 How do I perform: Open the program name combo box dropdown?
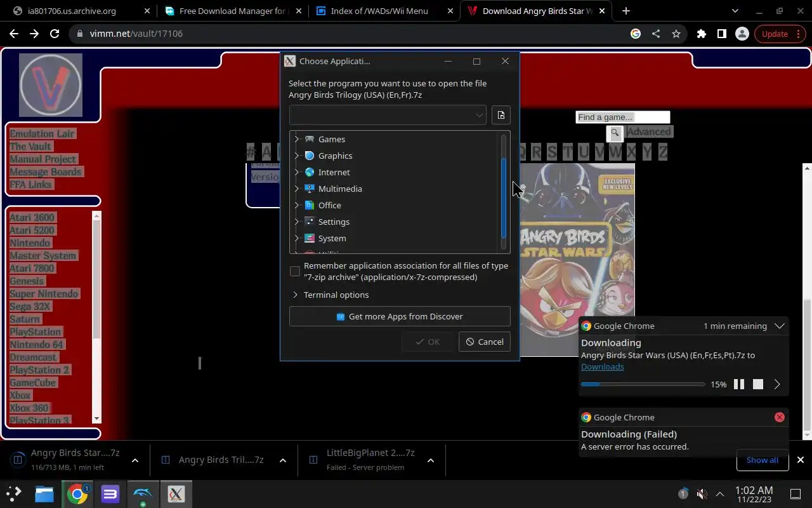click(479, 115)
